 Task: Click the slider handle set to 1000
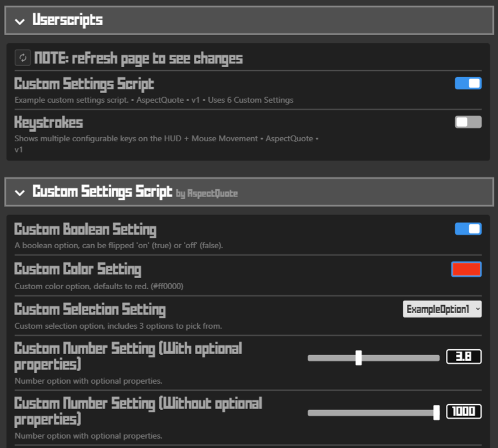click(436, 412)
